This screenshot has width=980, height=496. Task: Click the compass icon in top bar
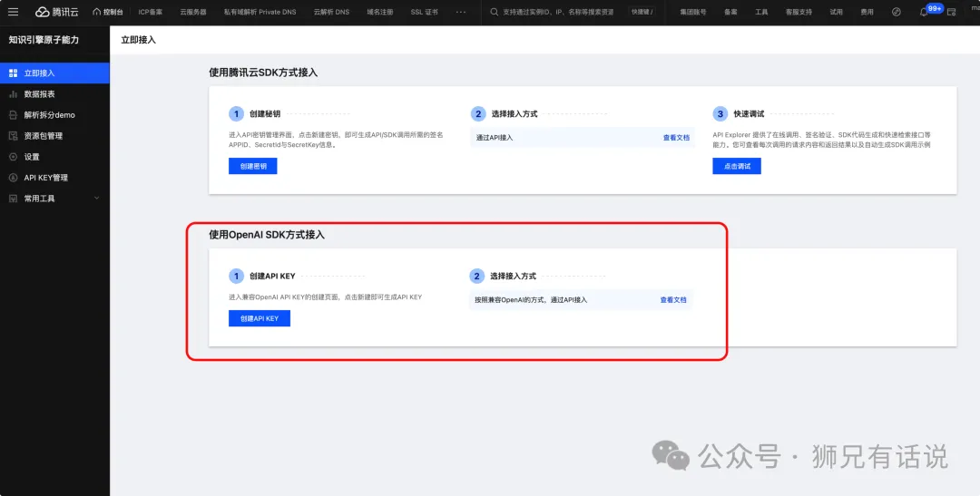point(897,12)
